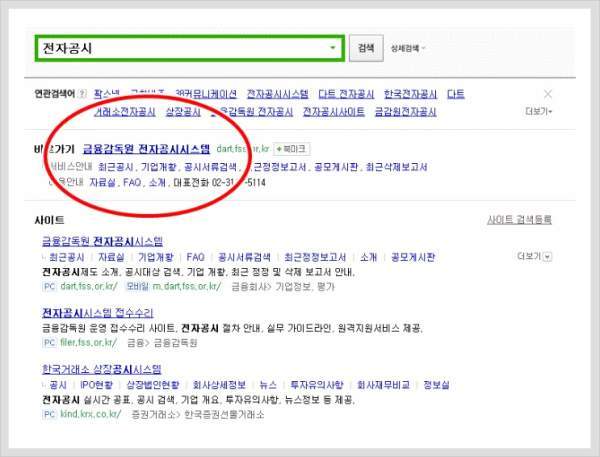The image size is (600, 457).
Task: Open the search box autocomplete dropdown arrow
Action: 333,48
